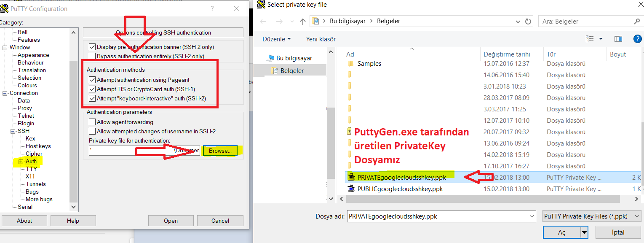Click the Browse... button
This screenshot has width=644, height=243.
[220, 151]
